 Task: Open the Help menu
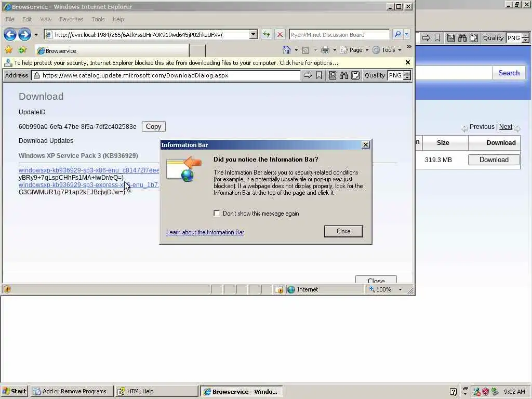pos(118,19)
